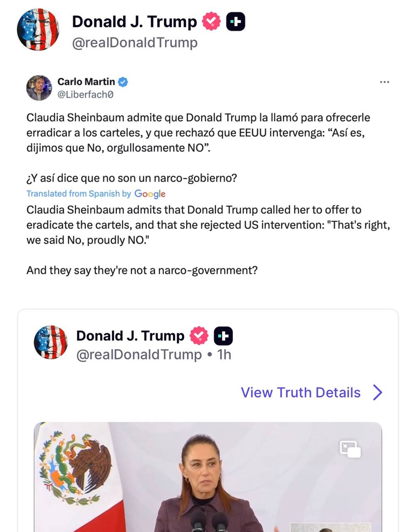Viewport: 416px width, 532px height.
Task: Open the three-dot more options menu
Action: 384,82
